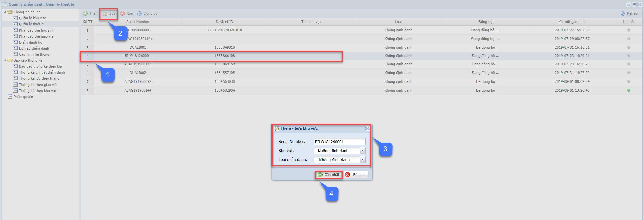Click the Thêm (add) toolbar icon
Image resolution: width=644 pixels, height=220 pixels.
pos(86,13)
